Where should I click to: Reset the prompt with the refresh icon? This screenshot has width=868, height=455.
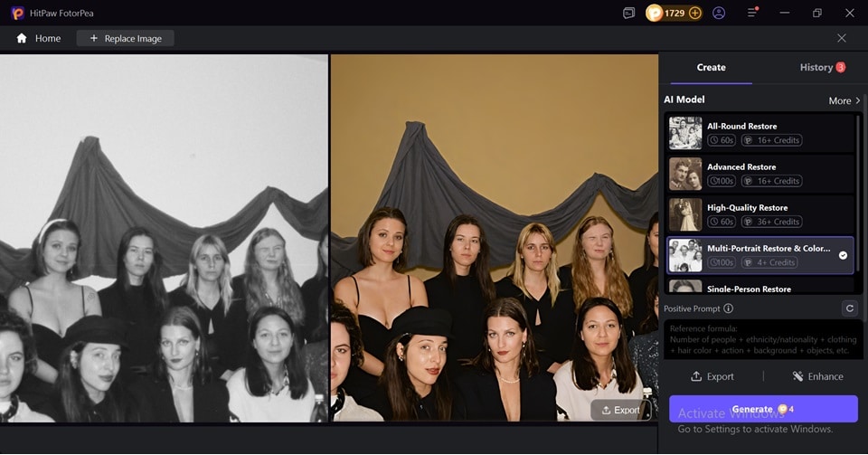pyautogui.click(x=850, y=308)
